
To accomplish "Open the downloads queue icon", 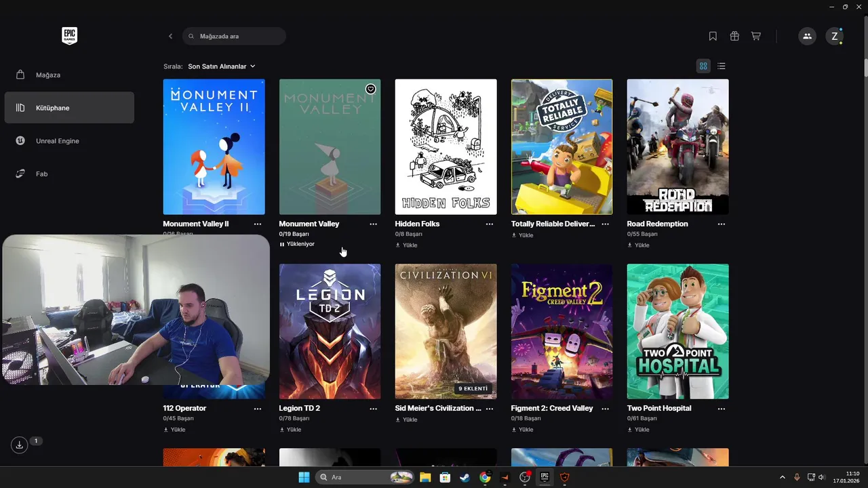I will 20,445.
